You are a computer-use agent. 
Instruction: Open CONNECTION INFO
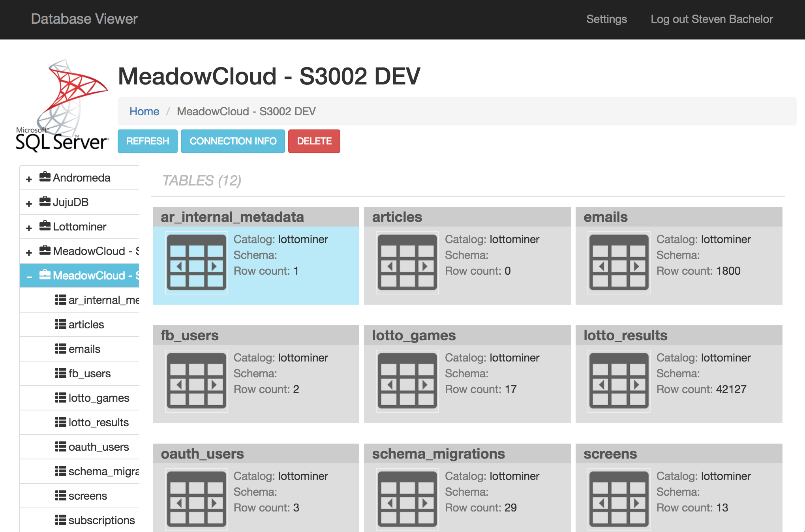(233, 141)
